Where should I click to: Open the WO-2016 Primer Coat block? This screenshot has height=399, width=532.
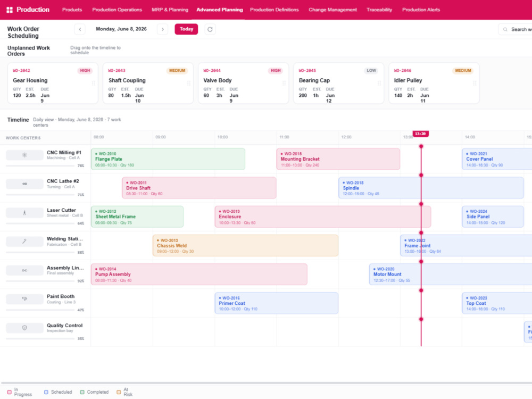[x=277, y=303]
